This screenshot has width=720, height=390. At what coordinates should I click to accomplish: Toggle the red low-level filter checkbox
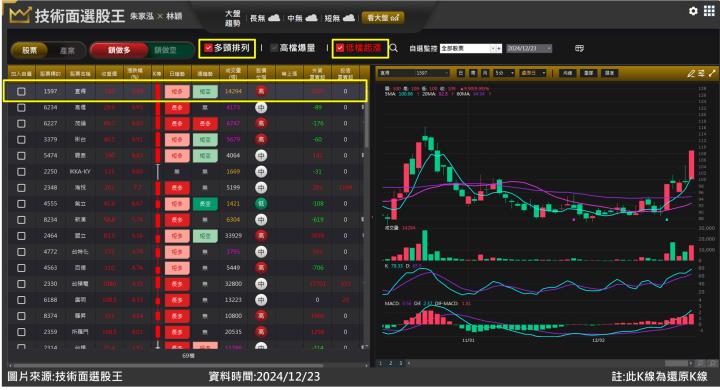(x=340, y=48)
